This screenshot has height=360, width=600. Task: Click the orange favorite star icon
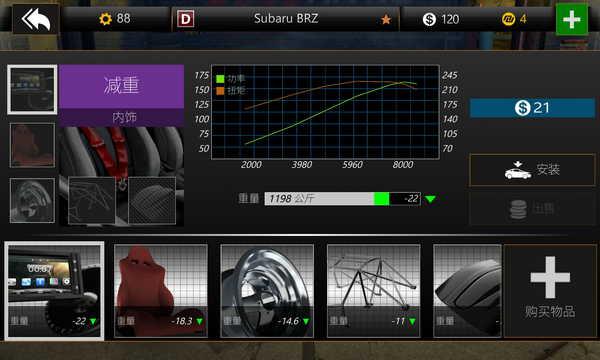click(386, 19)
